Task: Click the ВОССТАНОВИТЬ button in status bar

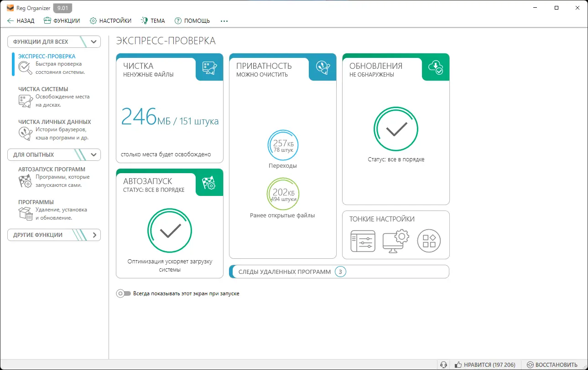Action: [552, 365]
